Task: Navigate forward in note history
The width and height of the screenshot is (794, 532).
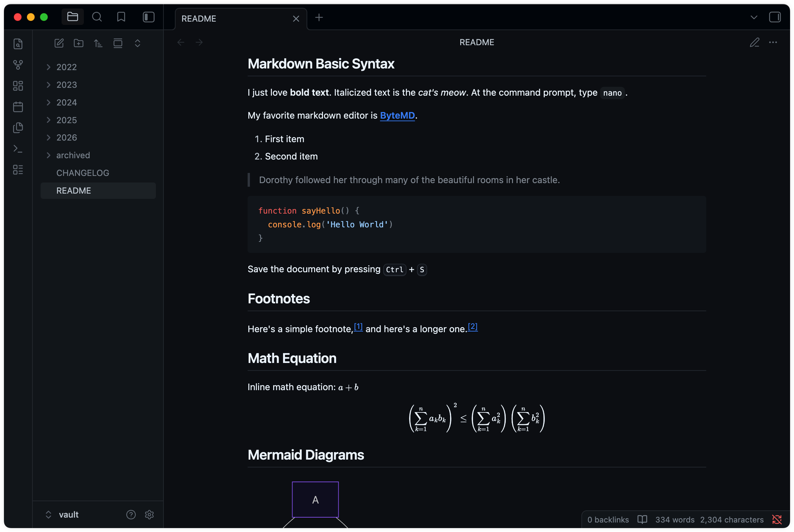Action: pyautogui.click(x=199, y=42)
